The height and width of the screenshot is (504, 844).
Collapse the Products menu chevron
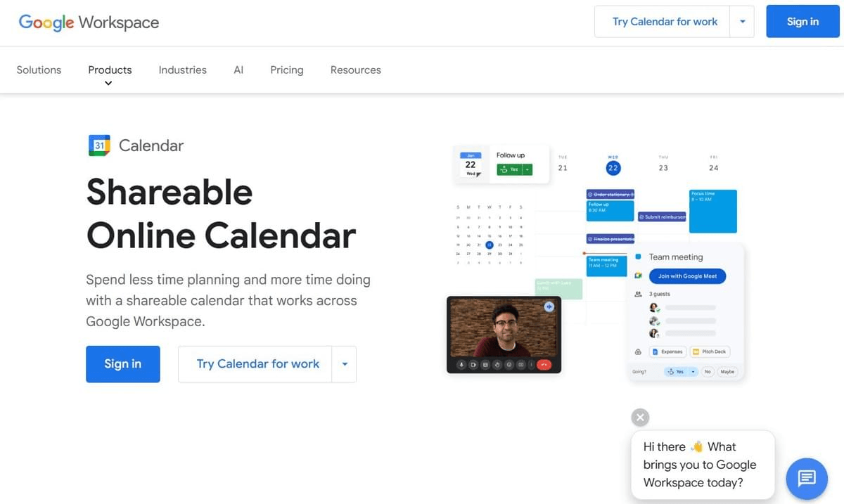pyautogui.click(x=108, y=83)
